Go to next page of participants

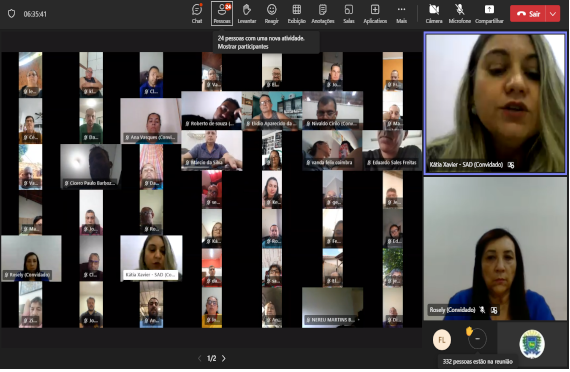224,359
